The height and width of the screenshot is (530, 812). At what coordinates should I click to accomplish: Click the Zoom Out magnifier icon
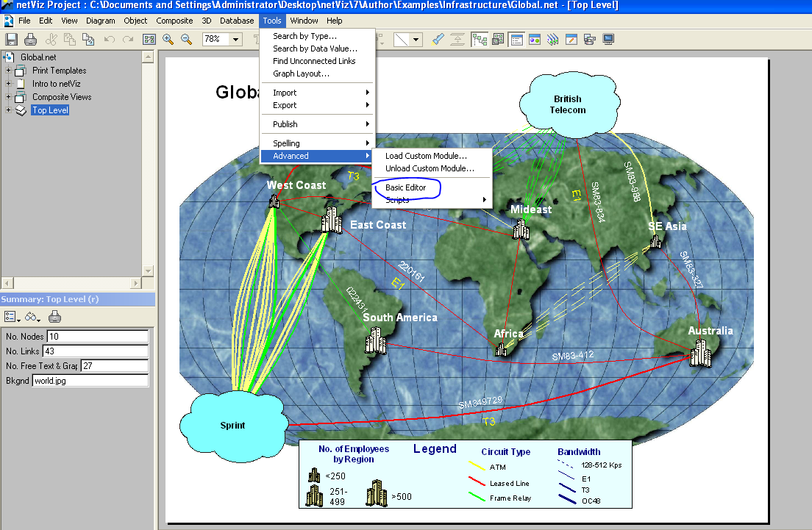pyautogui.click(x=187, y=39)
